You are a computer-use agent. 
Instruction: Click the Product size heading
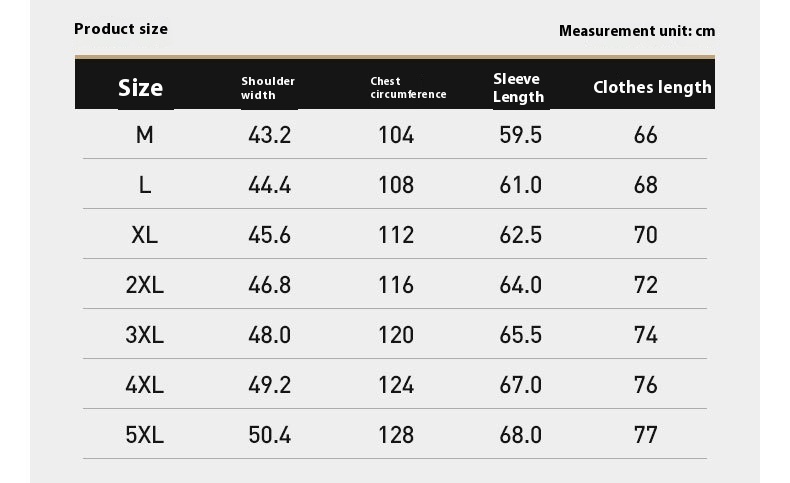coord(121,29)
